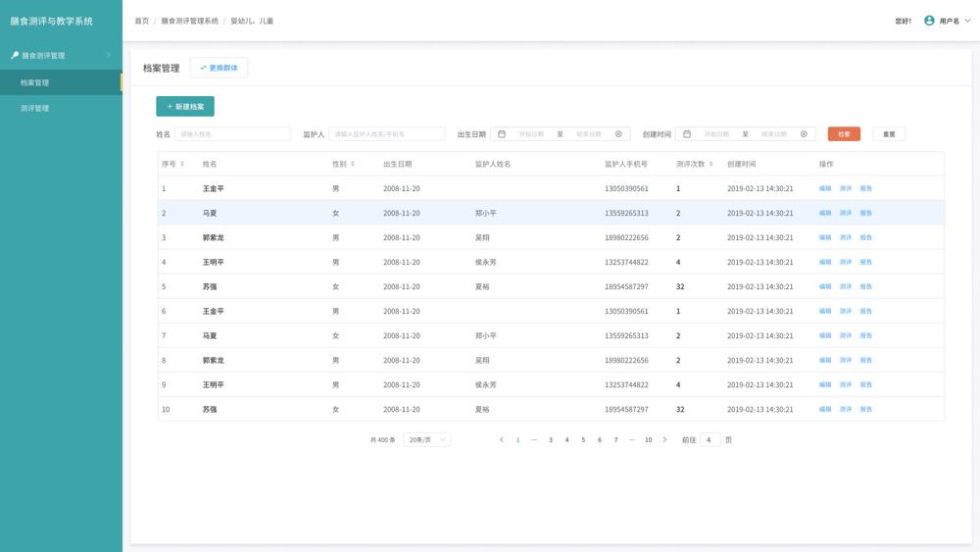Select page 1 in pagination
The image size is (980, 552).
tap(517, 439)
